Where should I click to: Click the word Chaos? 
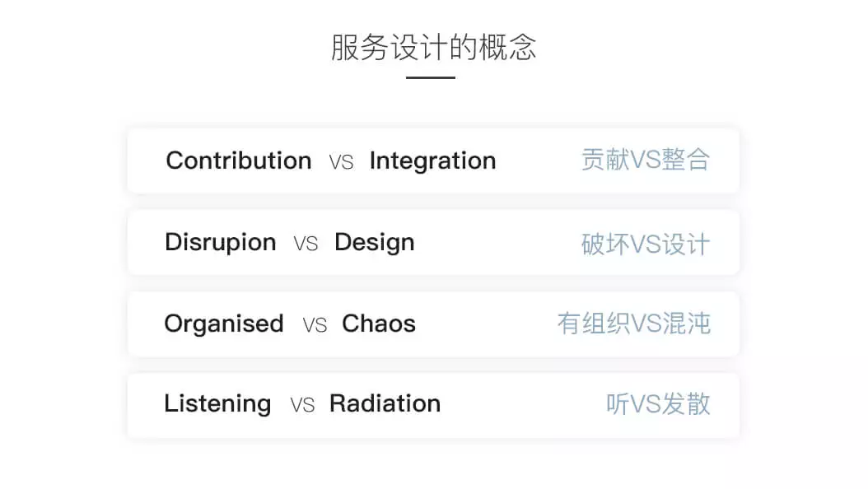[379, 324]
